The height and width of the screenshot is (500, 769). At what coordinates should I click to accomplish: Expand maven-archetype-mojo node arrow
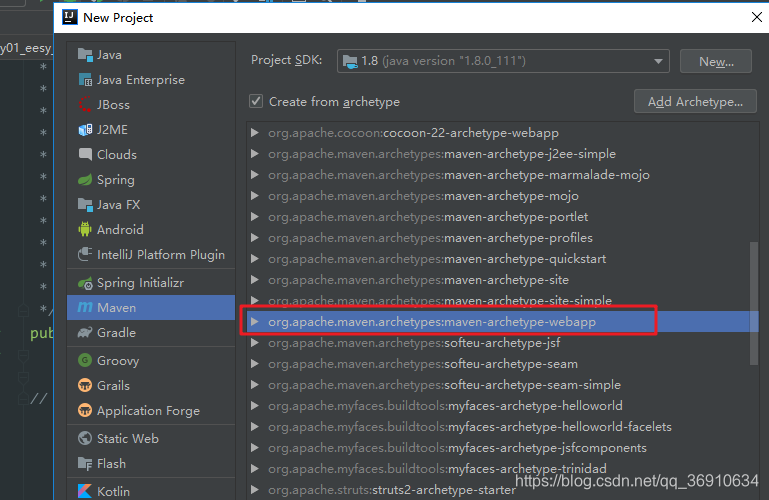255,196
